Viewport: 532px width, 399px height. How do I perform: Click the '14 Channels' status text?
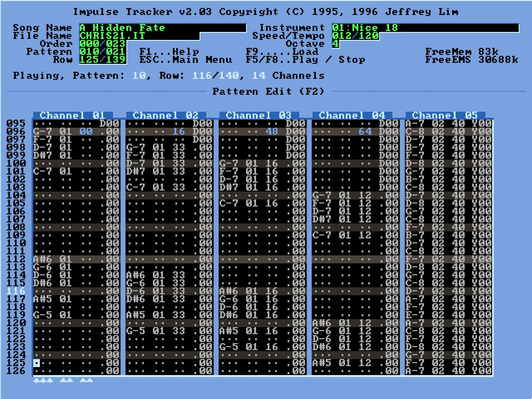click(x=288, y=76)
